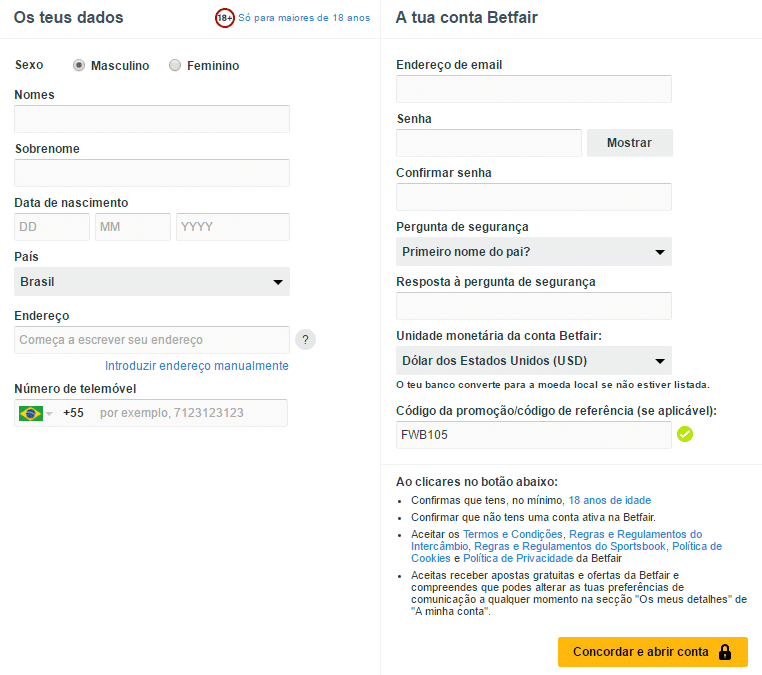Click the padlock icon on the open account button
This screenshot has width=762, height=675.
[x=725, y=652]
